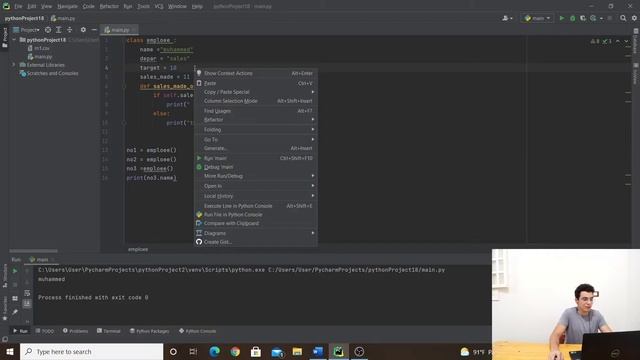Click the Run with Coverage icon
Image resolution: width=640 pixels, height=360 pixels.
tap(583, 18)
